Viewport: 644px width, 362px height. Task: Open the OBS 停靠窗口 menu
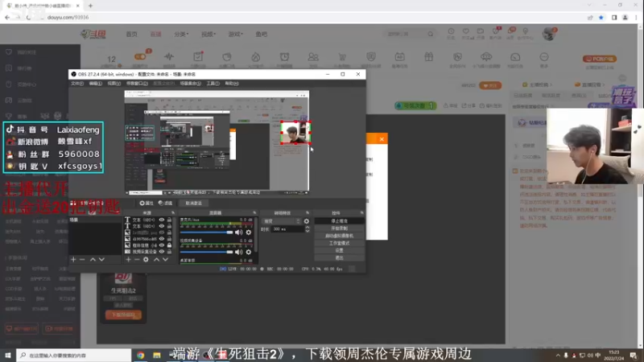137,84
